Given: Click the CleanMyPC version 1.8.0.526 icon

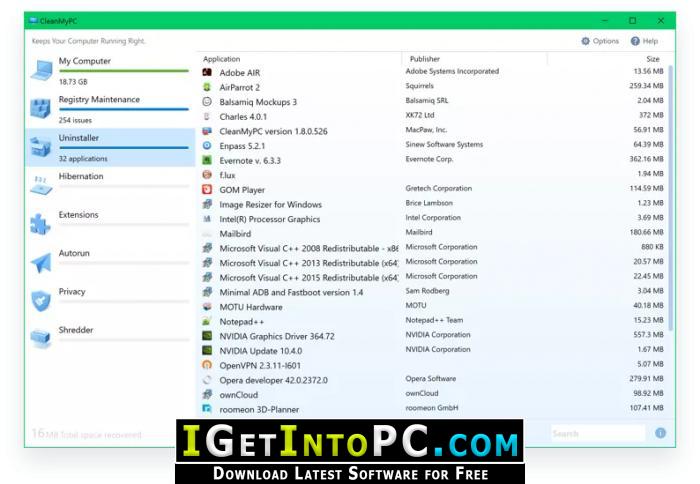Looking at the screenshot, I should [207, 131].
